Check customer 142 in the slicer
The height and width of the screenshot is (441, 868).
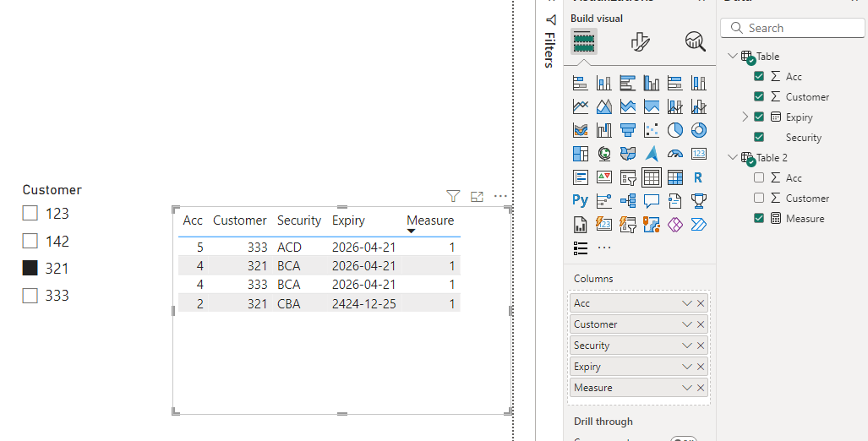click(x=30, y=241)
